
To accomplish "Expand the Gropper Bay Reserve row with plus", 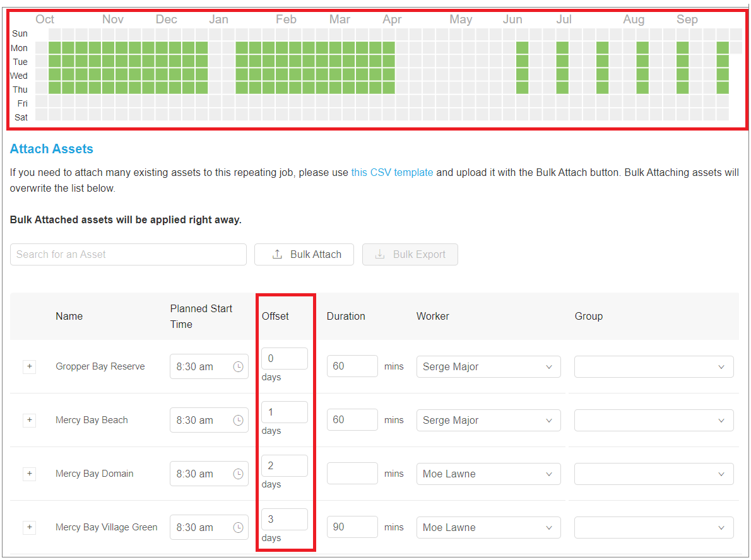I will coord(30,366).
